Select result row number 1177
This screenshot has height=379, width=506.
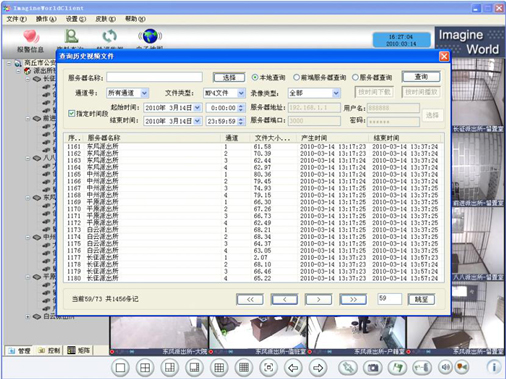click(253, 257)
